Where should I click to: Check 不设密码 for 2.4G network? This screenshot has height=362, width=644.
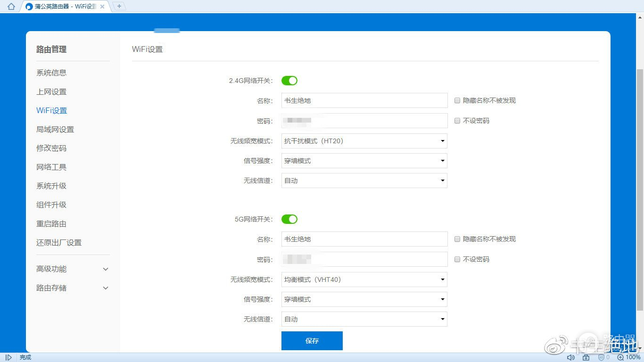point(457,121)
